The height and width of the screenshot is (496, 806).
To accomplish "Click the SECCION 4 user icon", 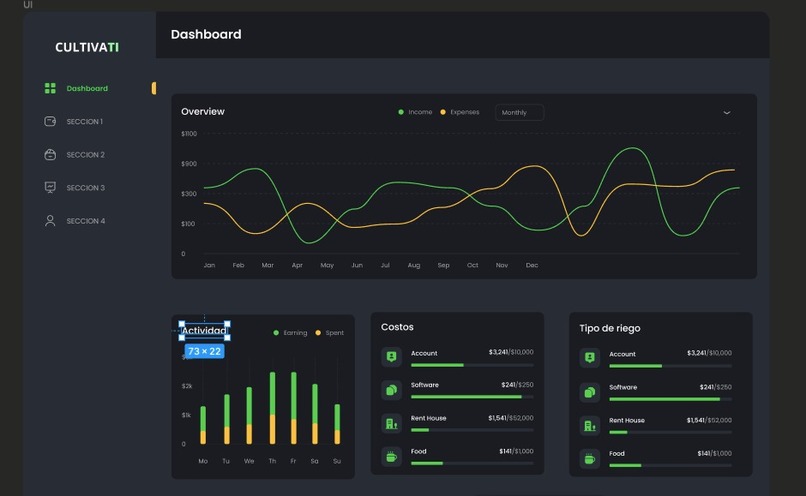I will click(50, 221).
